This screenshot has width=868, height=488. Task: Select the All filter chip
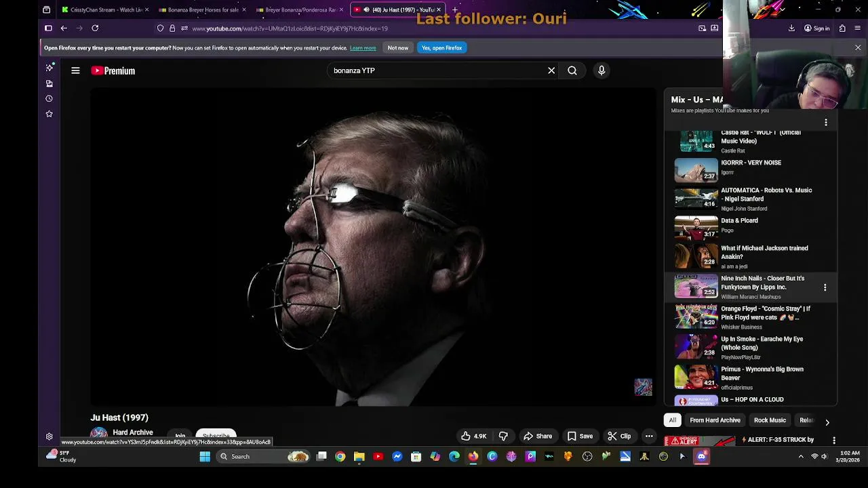tap(673, 420)
